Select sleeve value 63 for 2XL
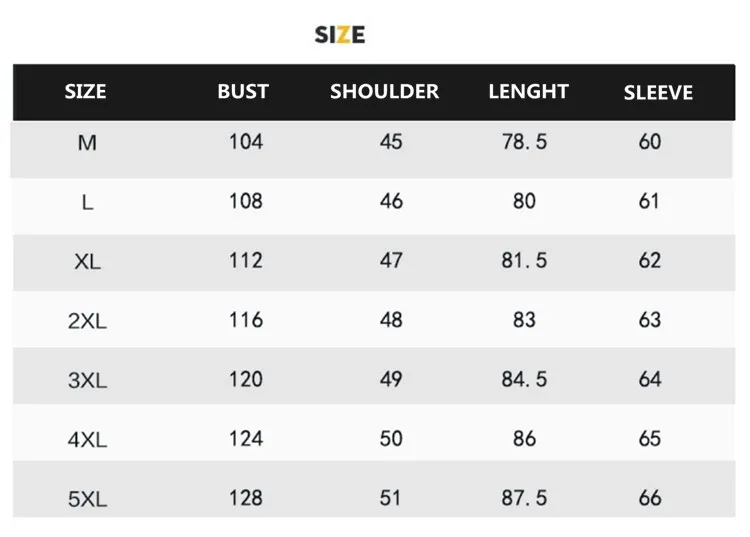750x537 pixels. point(650,319)
